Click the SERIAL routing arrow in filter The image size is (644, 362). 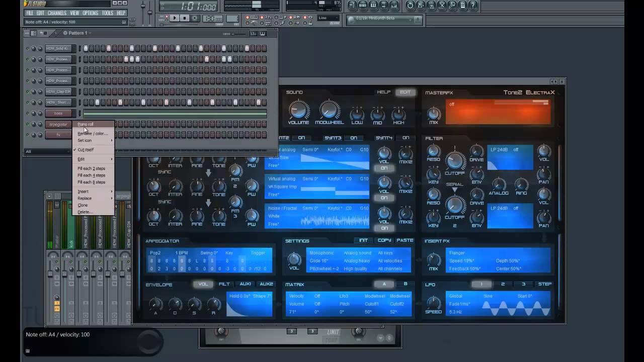click(455, 190)
